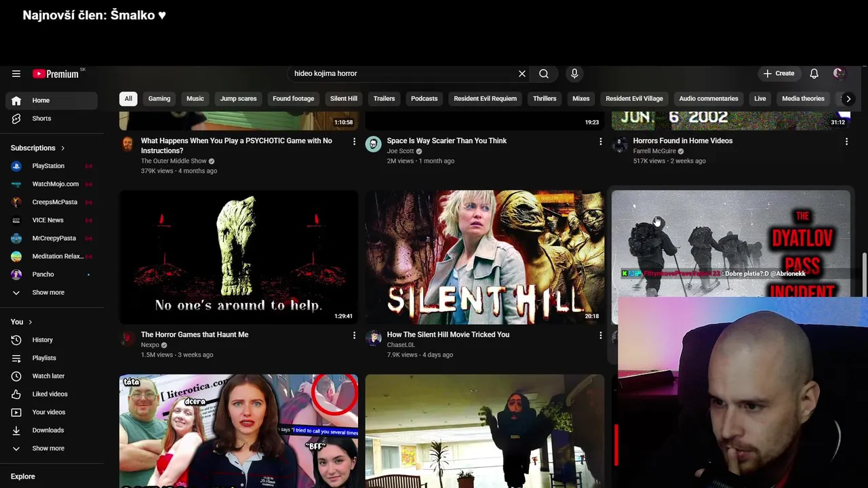This screenshot has height=488, width=868.
Task: Open Watch later list
Action: [52, 376]
